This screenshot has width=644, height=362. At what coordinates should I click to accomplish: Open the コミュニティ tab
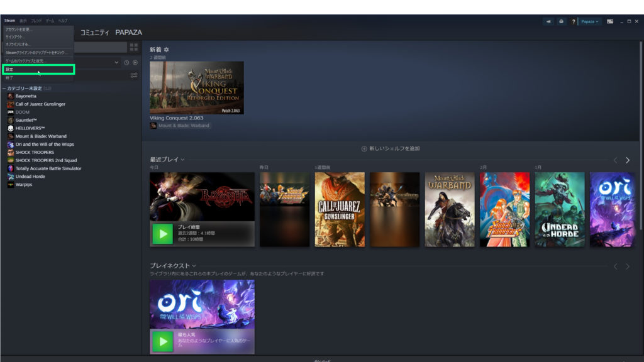coord(95,32)
